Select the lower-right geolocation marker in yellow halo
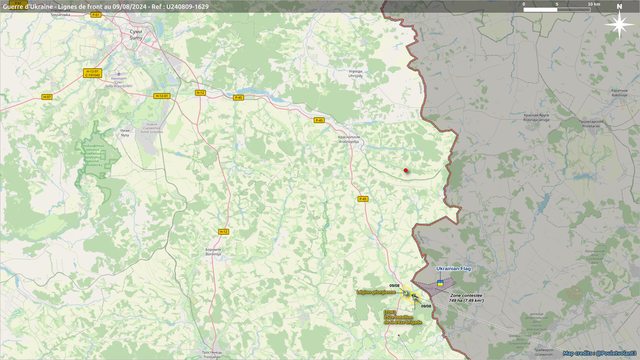The width and height of the screenshot is (640, 360). coord(415,298)
